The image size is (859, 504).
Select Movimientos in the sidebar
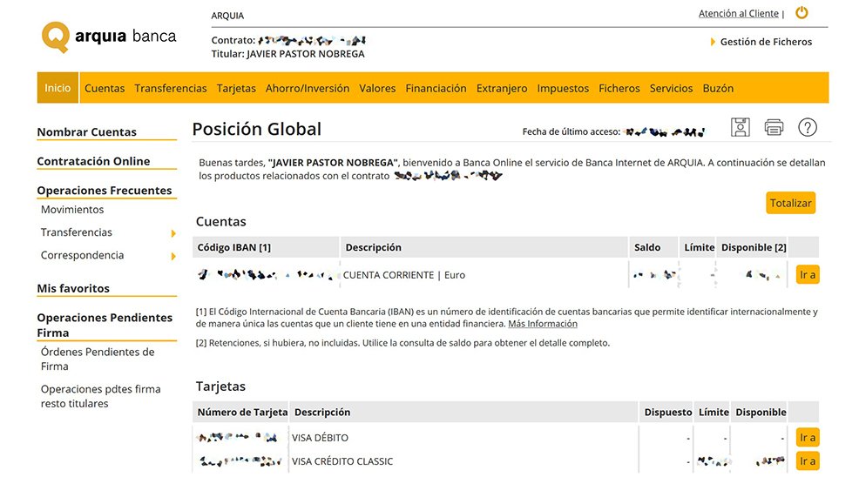[72, 210]
